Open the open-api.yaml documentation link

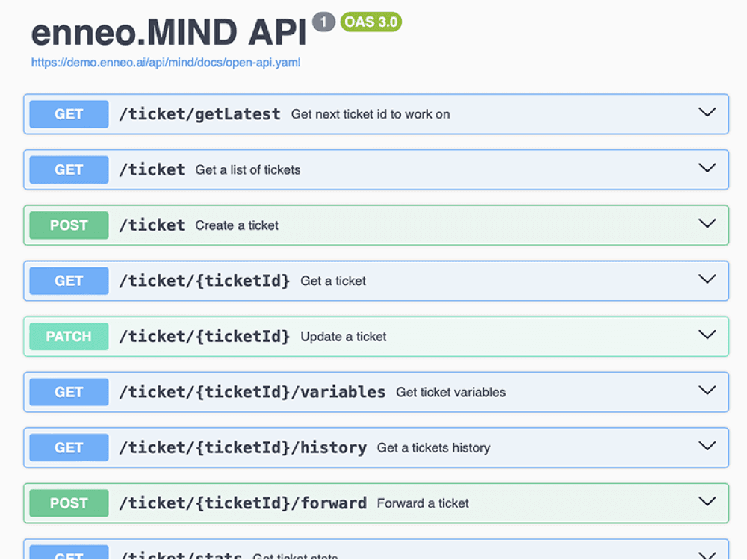tap(166, 63)
